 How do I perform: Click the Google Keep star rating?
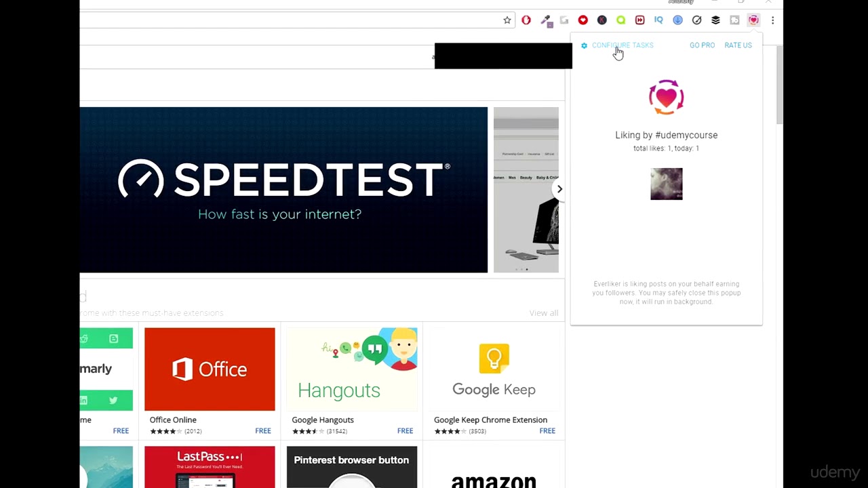[x=451, y=431]
